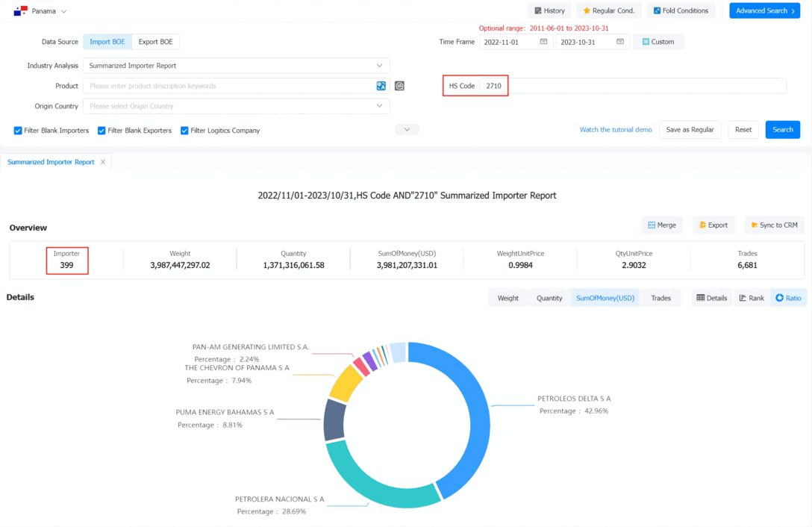The width and height of the screenshot is (812, 527).
Task: Switch to Ratio chart view
Action: pyautogui.click(x=788, y=298)
